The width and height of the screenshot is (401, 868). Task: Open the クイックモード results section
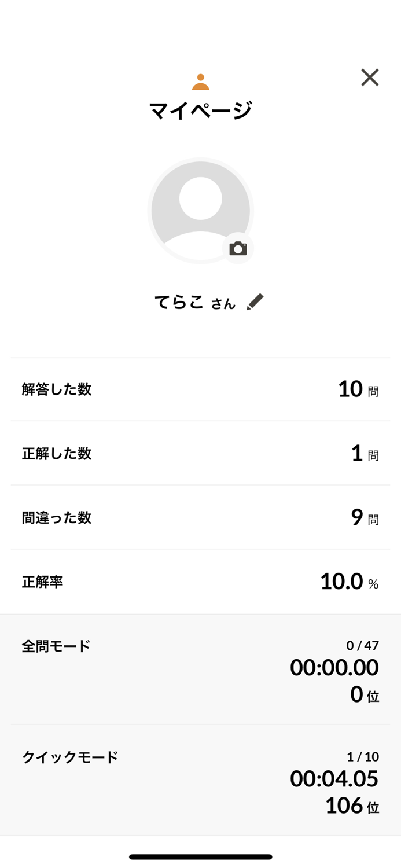coord(201,778)
